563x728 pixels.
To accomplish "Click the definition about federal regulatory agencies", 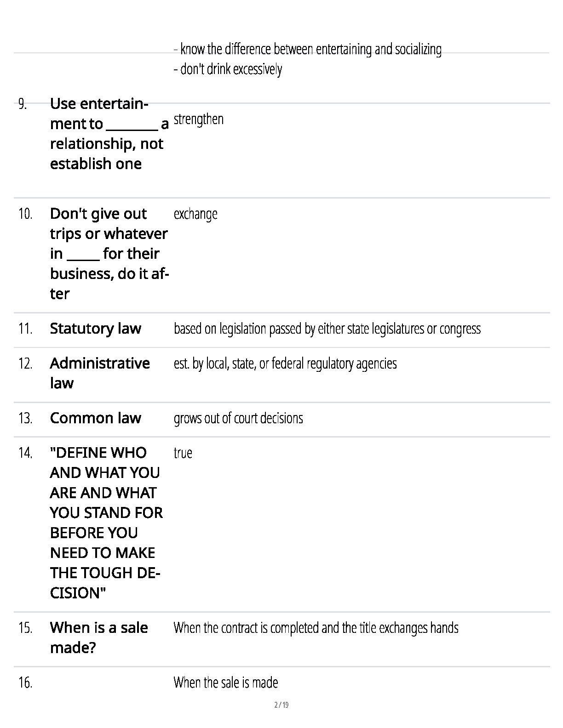I will [x=285, y=364].
